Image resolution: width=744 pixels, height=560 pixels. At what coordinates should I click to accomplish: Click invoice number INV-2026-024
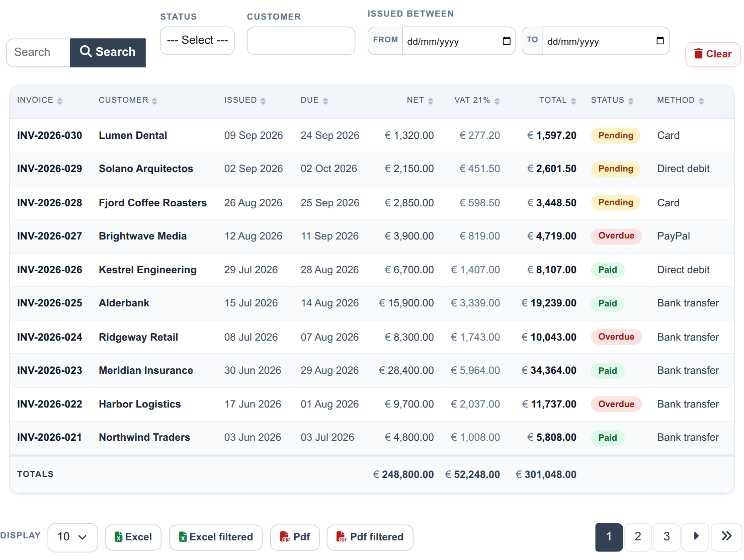[49, 337]
